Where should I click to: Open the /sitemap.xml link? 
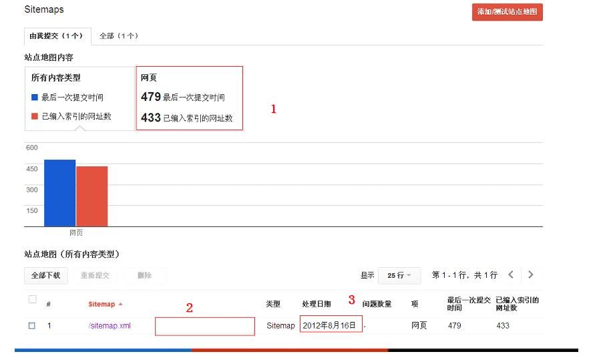110,326
